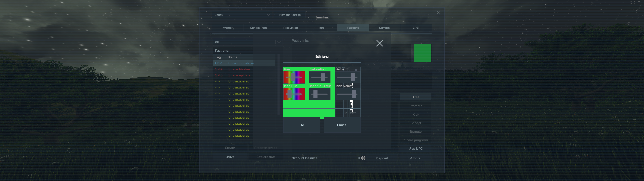Click the Deposit button
This screenshot has width=644, height=181.
tap(382, 158)
